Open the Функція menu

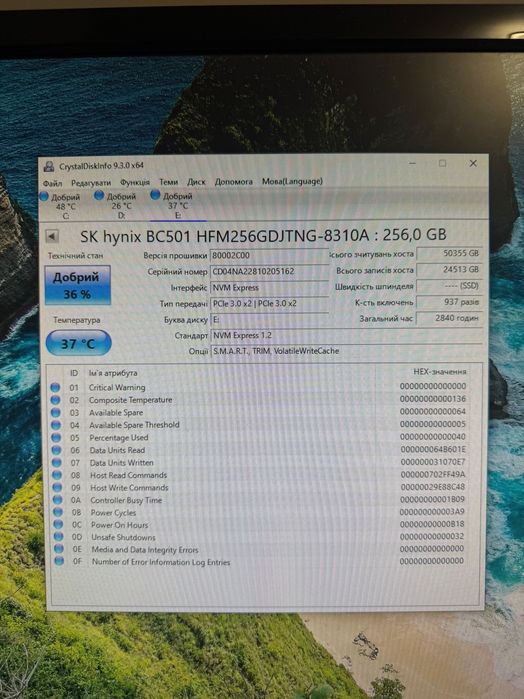pyautogui.click(x=135, y=182)
